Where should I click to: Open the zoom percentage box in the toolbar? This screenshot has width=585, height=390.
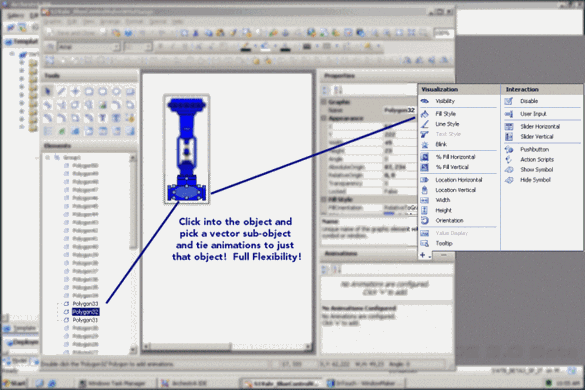[444, 34]
